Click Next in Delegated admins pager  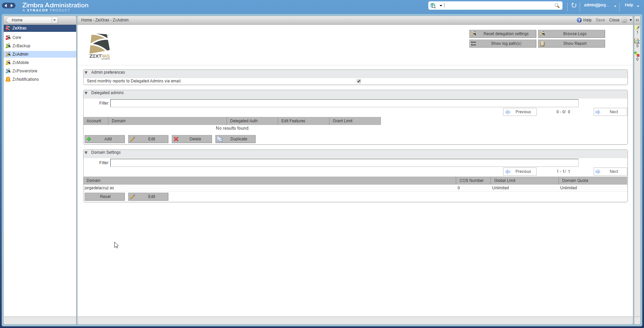point(610,112)
